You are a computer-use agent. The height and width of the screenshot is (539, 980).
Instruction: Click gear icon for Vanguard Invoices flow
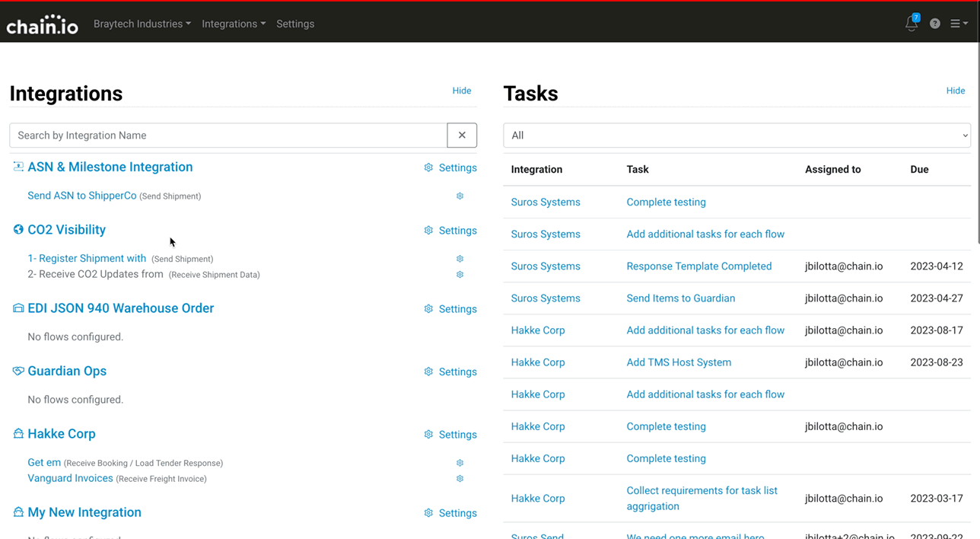coord(460,479)
